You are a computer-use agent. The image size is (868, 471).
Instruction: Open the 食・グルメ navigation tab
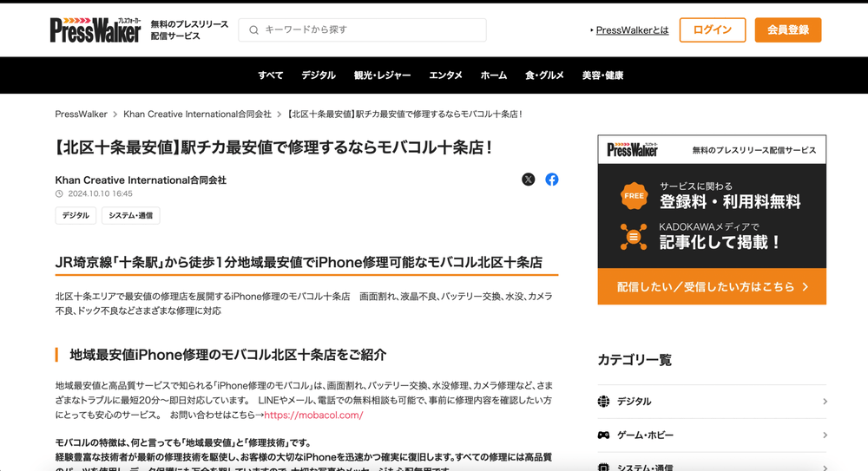[544, 75]
